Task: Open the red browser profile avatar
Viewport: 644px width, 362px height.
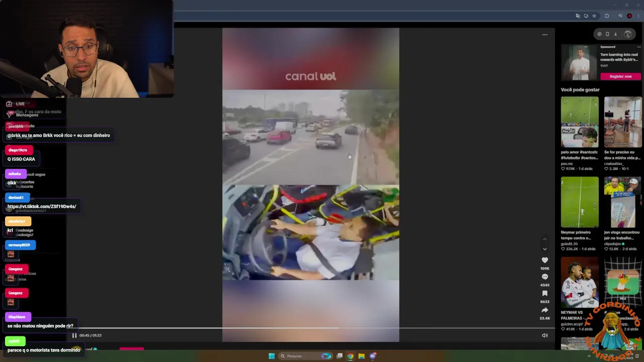Action: (x=629, y=16)
